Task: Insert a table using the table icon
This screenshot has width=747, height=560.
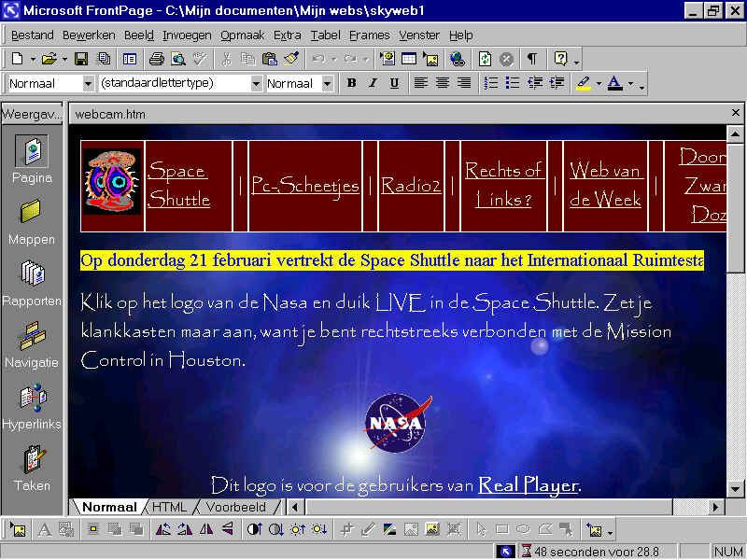Action: point(409,59)
